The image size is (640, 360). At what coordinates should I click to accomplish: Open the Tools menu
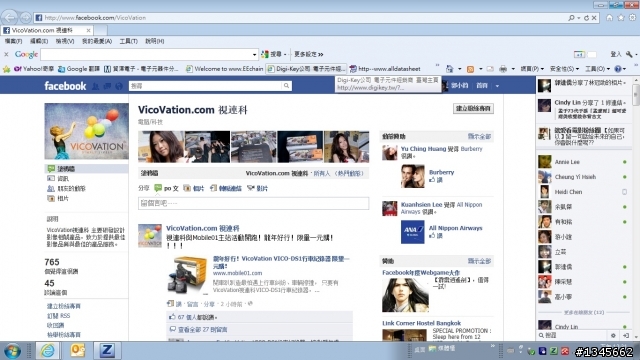[129, 41]
